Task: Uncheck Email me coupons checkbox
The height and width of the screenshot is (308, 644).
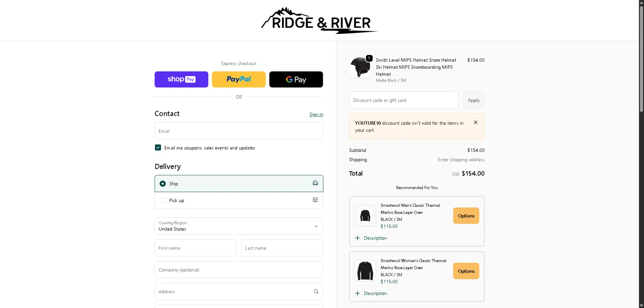Action: 158,148
